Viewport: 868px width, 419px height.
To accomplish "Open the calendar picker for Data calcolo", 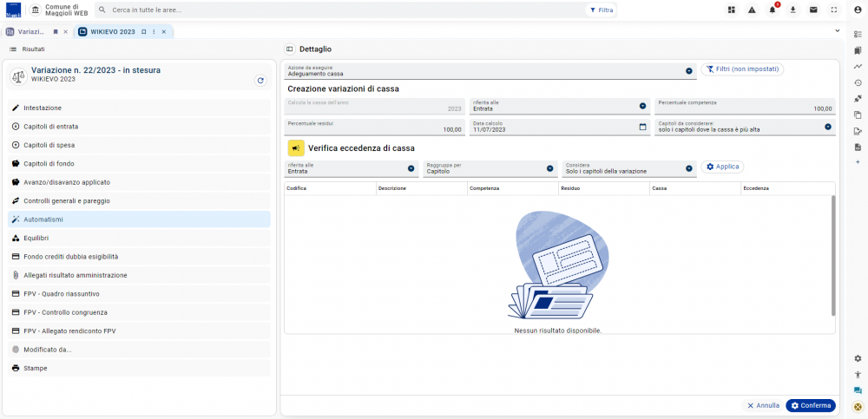I will click(x=642, y=127).
